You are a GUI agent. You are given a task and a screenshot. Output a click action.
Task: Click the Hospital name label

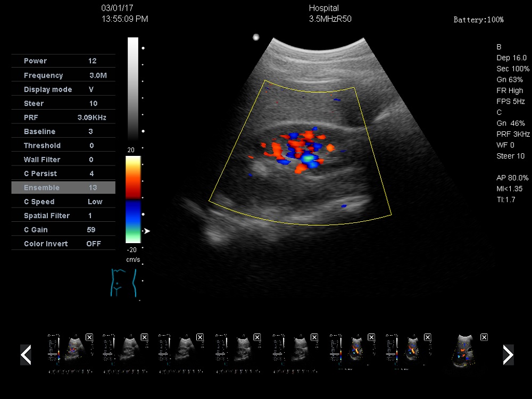tap(323, 8)
